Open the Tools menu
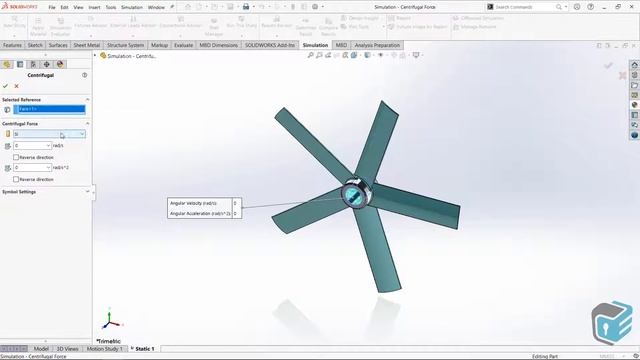The height and width of the screenshot is (360, 640). [x=111, y=7]
